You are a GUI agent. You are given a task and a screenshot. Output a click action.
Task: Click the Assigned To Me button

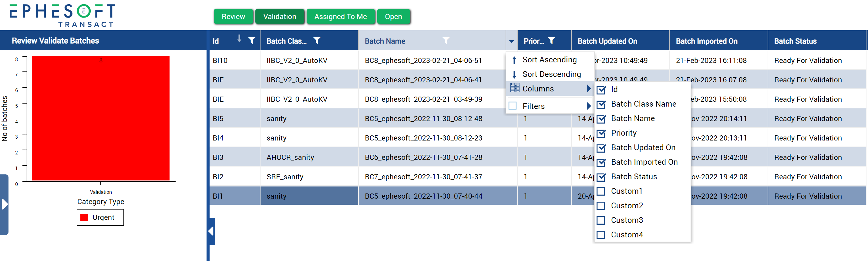pyautogui.click(x=340, y=16)
